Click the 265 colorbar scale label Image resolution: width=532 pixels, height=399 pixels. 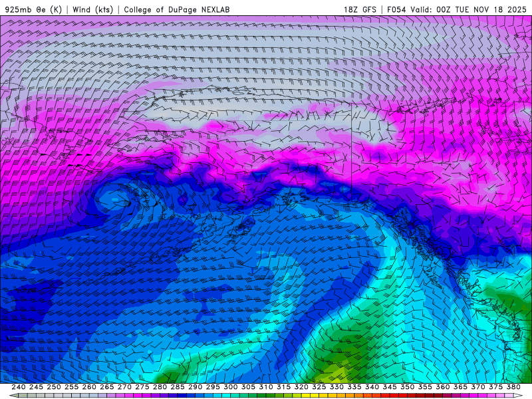[107, 387]
